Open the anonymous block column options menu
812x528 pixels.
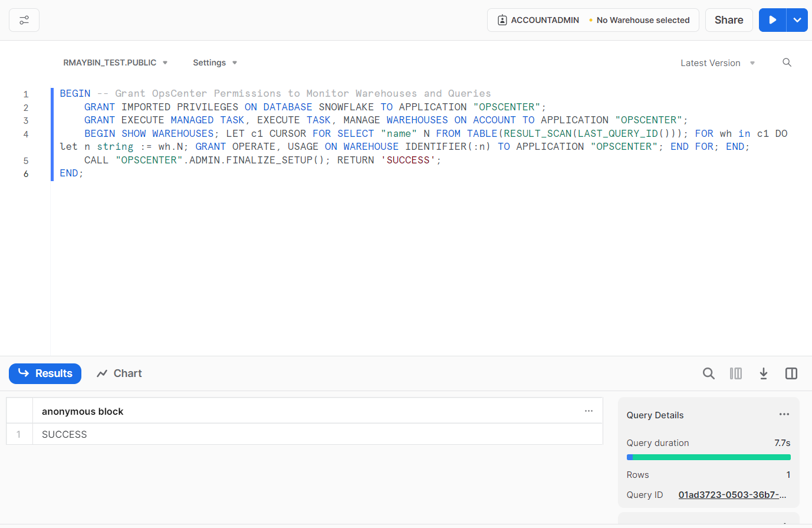(589, 411)
